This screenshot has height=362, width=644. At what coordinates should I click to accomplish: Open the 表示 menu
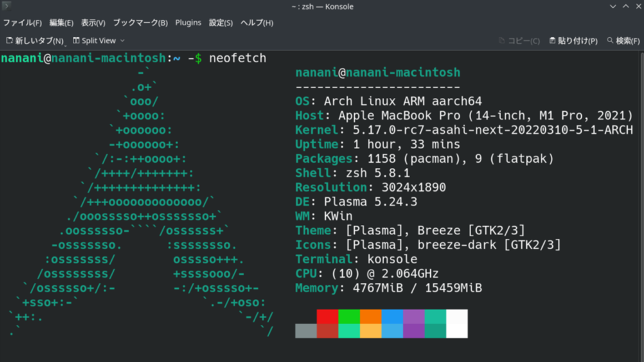point(92,22)
